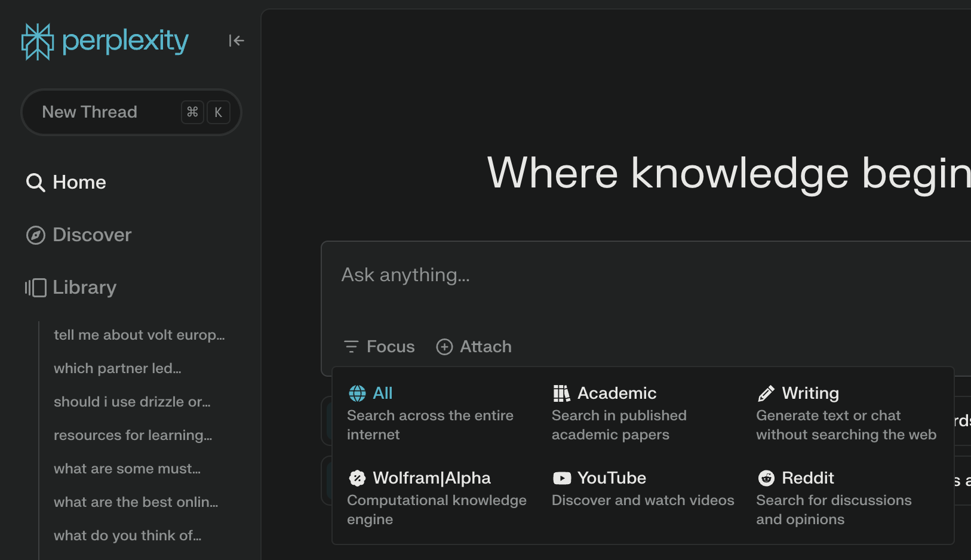Click the Ask anything input field
The height and width of the screenshot is (560, 971).
click(x=405, y=275)
